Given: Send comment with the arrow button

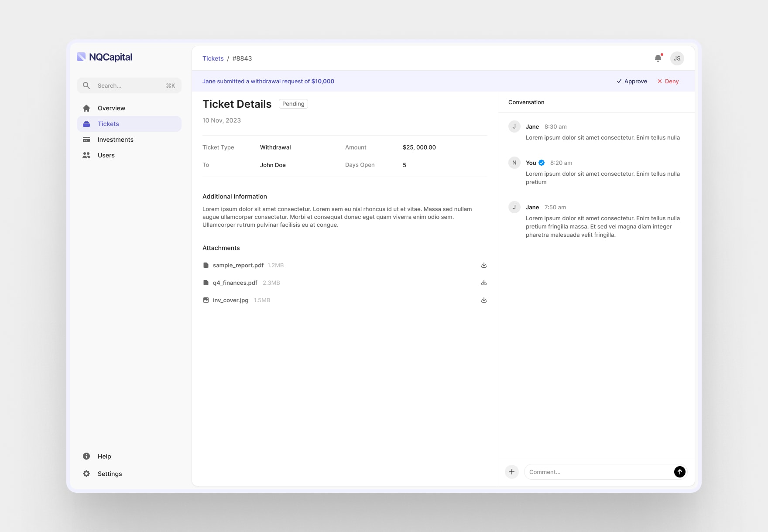Looking at the screenshot, I should click(680, 472).
